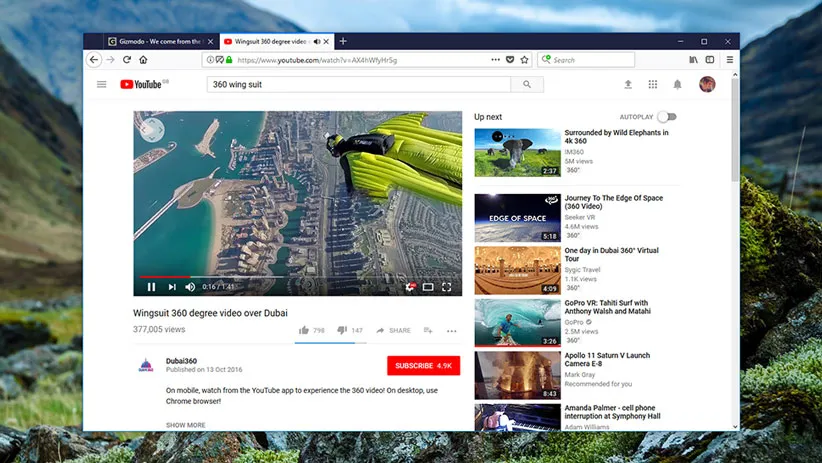Open video quality settings gear
The height and width of the screenshot is (463, 822).
tap(410, 287)
